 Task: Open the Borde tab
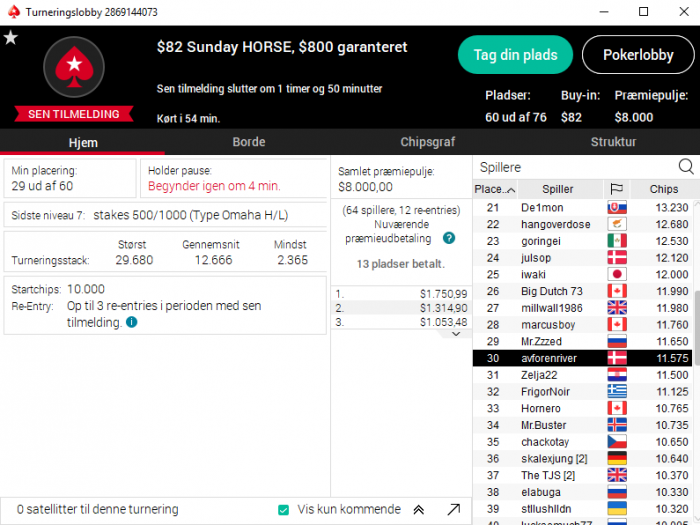249,142
